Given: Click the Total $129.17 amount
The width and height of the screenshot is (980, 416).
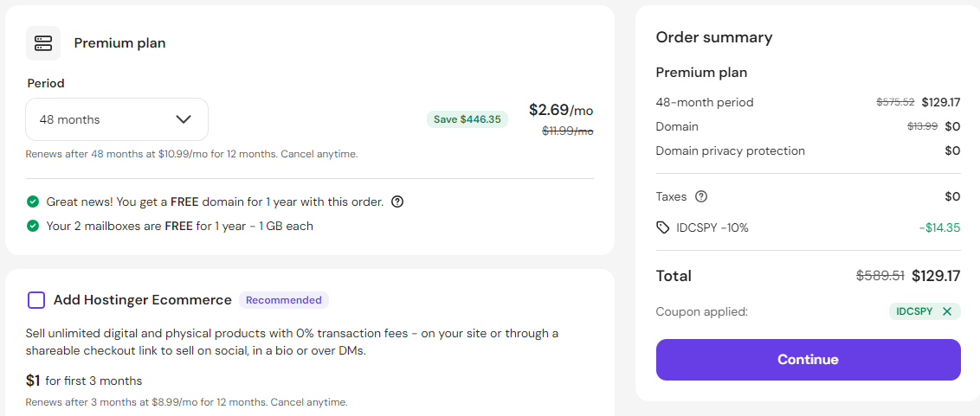Looking at the screenshot, I should tap(936, 275).
